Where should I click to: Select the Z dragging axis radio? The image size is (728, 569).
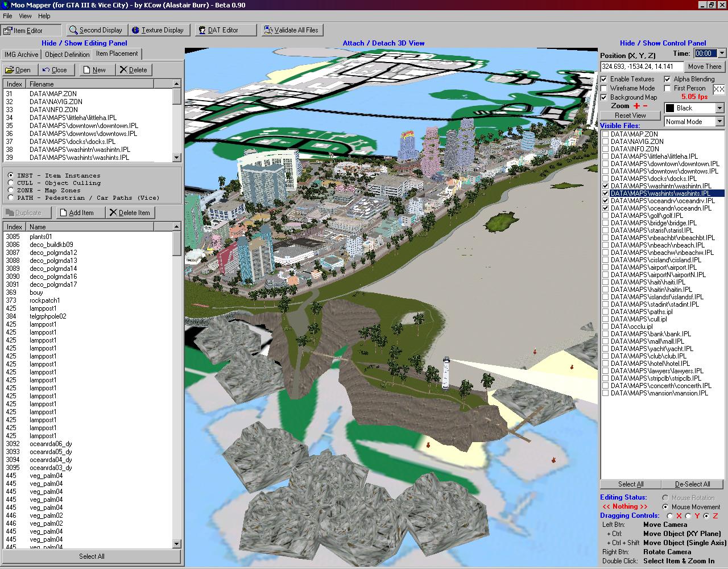tap(706, 516)
